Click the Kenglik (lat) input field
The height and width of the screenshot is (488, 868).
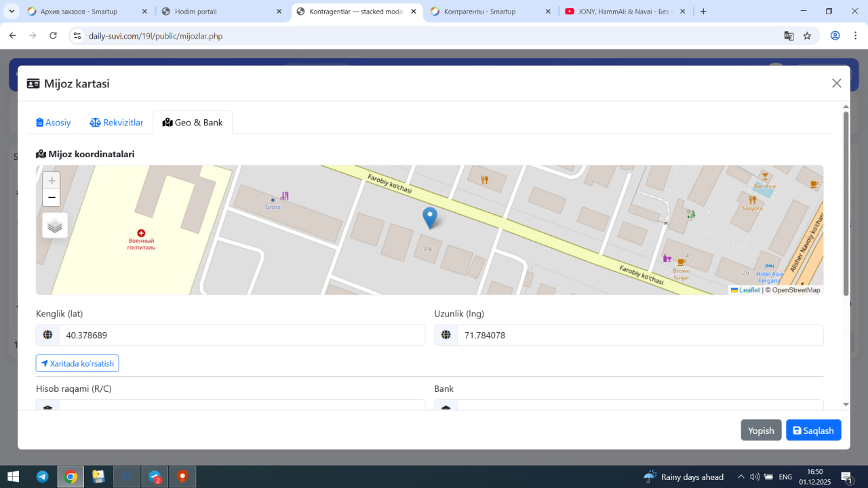click(241, 335)
